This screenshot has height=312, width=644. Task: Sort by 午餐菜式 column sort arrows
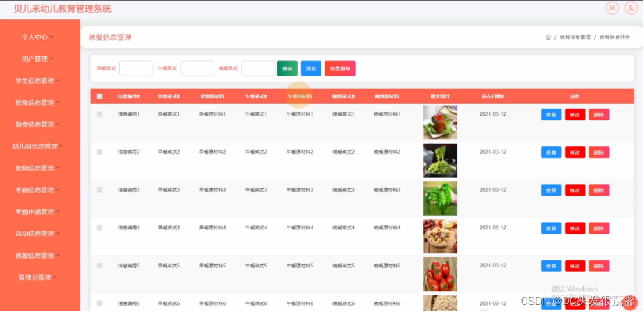[x=266, y=97]
